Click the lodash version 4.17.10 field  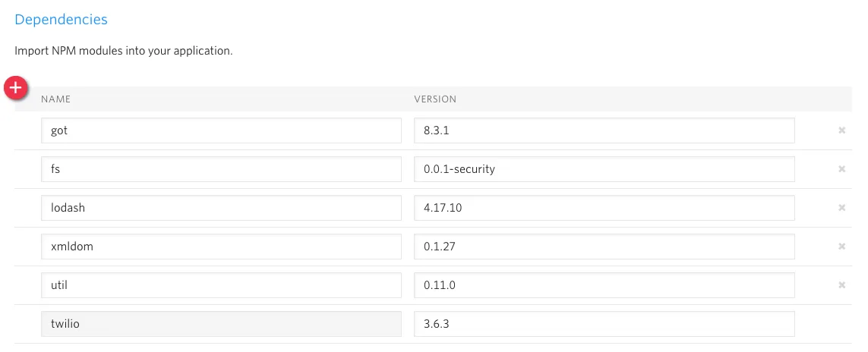[604, 208]
